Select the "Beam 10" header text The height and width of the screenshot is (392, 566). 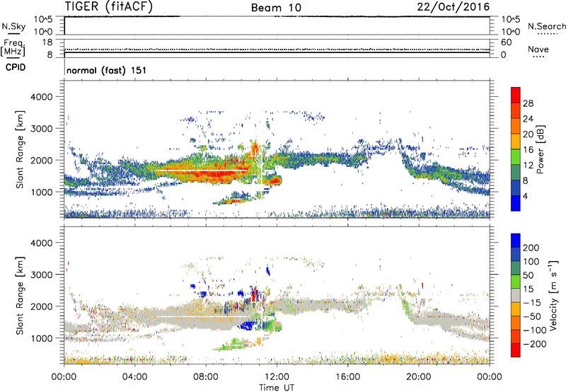coord(276,8)
